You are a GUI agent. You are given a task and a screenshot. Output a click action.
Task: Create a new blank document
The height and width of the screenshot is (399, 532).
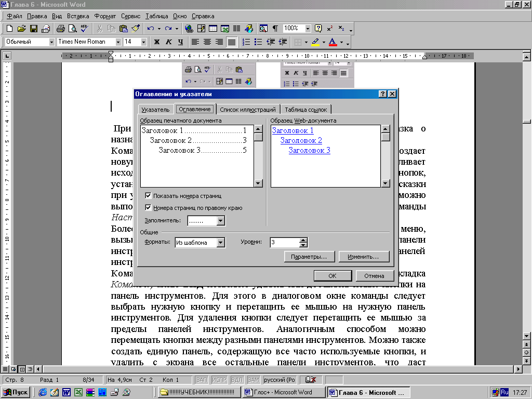(9, 29)
